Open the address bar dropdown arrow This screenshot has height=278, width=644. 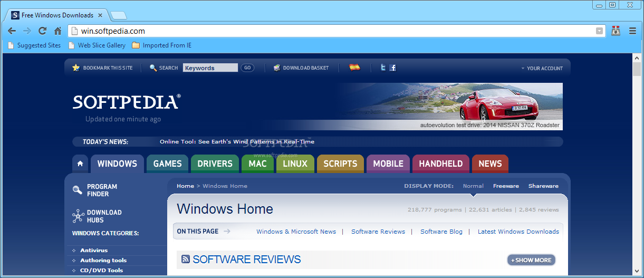[x=599, y=31]
